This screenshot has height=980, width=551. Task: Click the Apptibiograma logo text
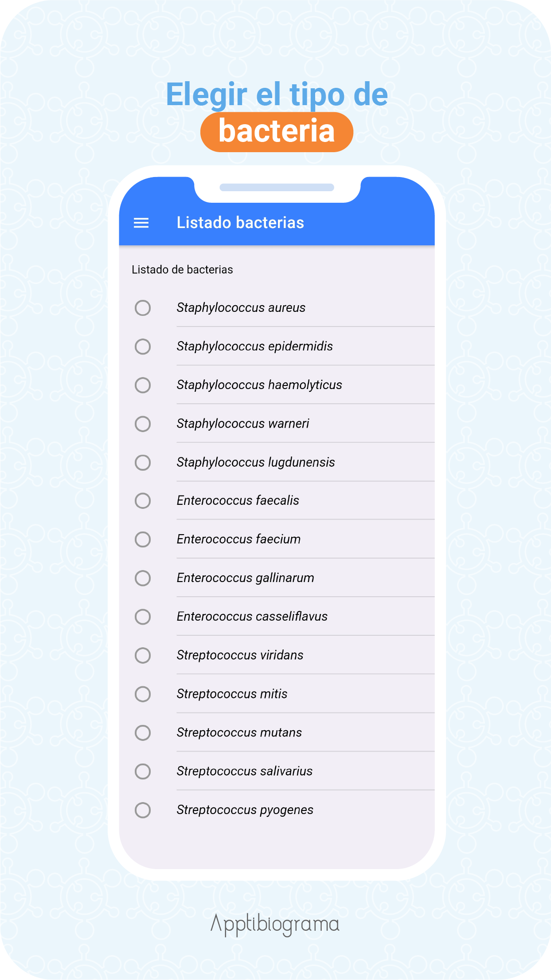tap(275, 924)
